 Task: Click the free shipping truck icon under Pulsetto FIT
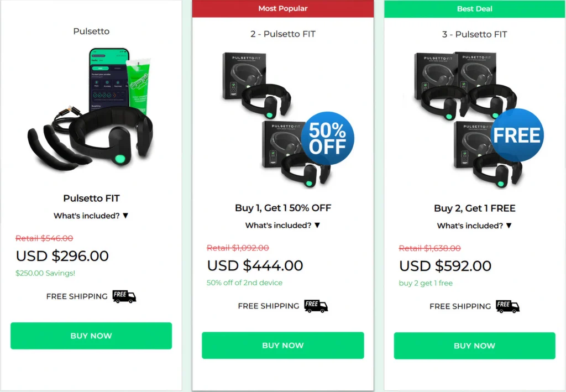pyautogui.click(x=124, y=296)
